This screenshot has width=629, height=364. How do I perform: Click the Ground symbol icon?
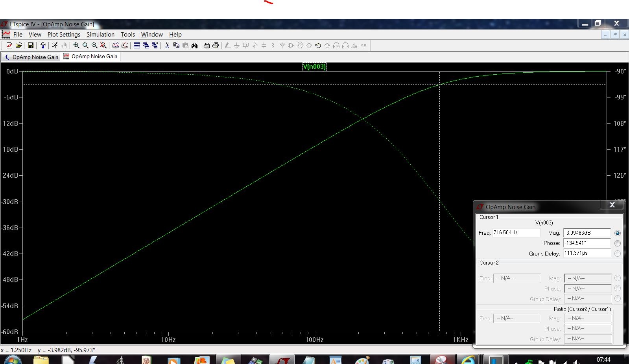236,46
